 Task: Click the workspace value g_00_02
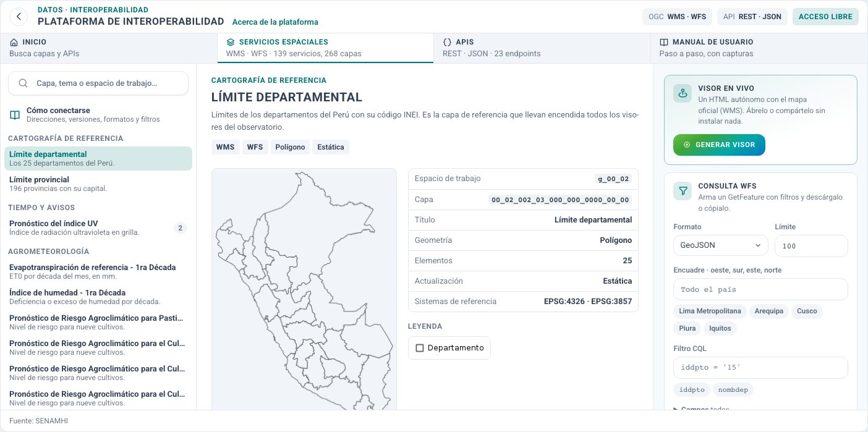(613, 179)
